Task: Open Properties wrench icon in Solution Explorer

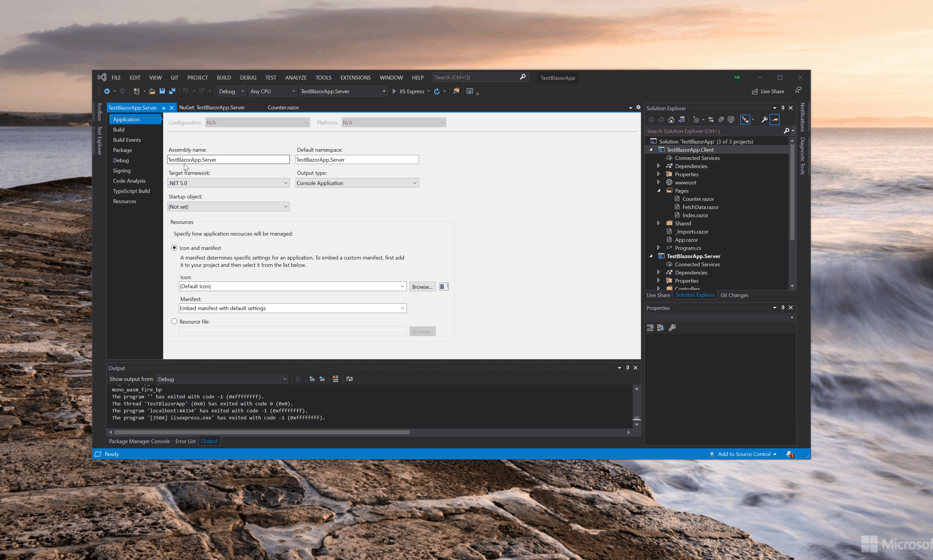Action: tap(764, 120)
